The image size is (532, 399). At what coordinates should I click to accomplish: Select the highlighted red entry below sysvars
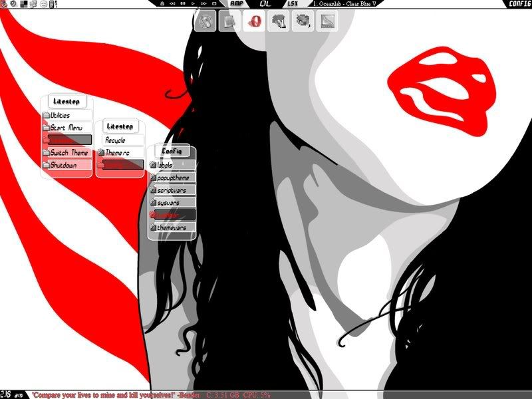tap(172, 215)
